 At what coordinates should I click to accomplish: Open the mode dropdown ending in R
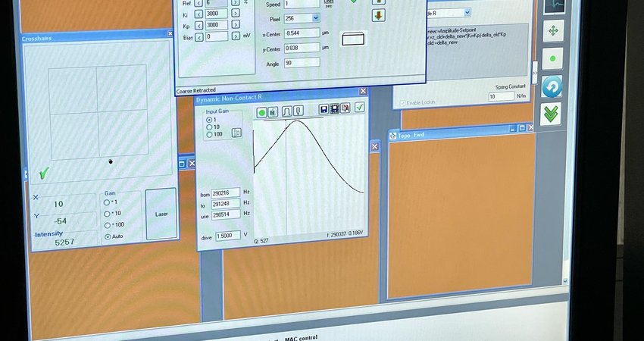point(466,13)
